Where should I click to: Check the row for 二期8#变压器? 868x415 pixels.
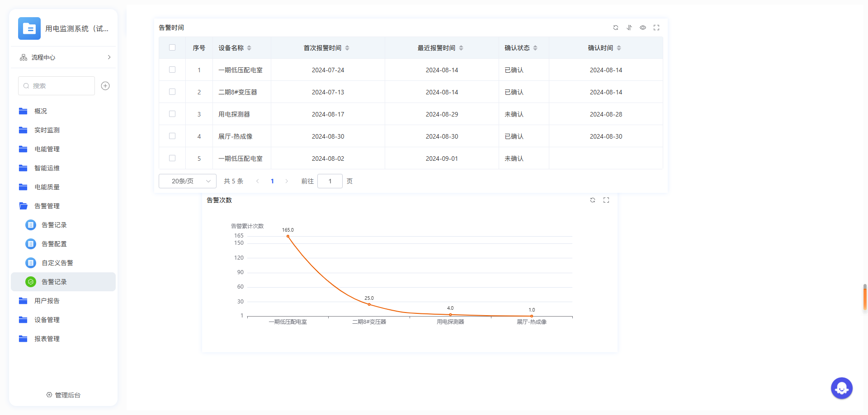click(172, 92)
